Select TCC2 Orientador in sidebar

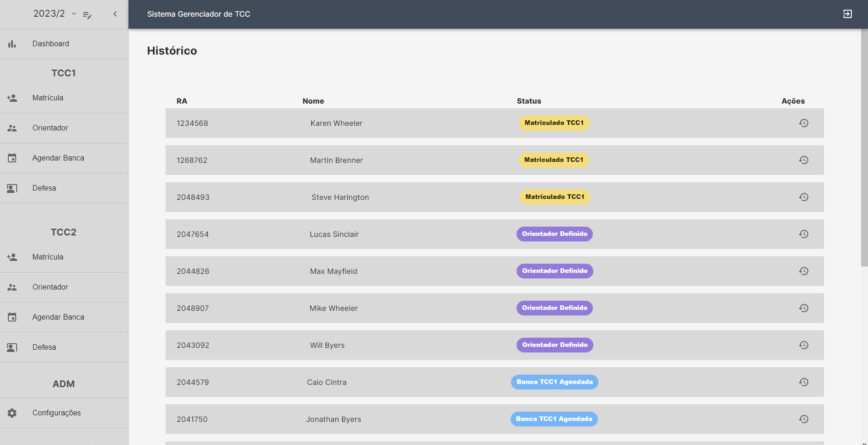[x=50, y=287]
